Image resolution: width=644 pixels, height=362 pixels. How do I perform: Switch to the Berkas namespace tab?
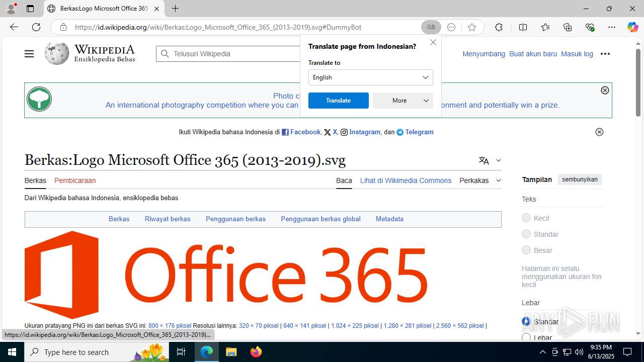coord(35,180)
